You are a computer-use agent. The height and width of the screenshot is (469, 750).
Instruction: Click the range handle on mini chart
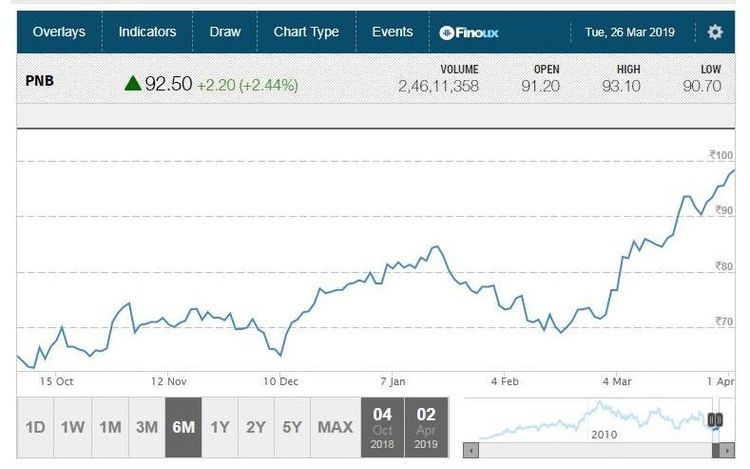[715, 421]
